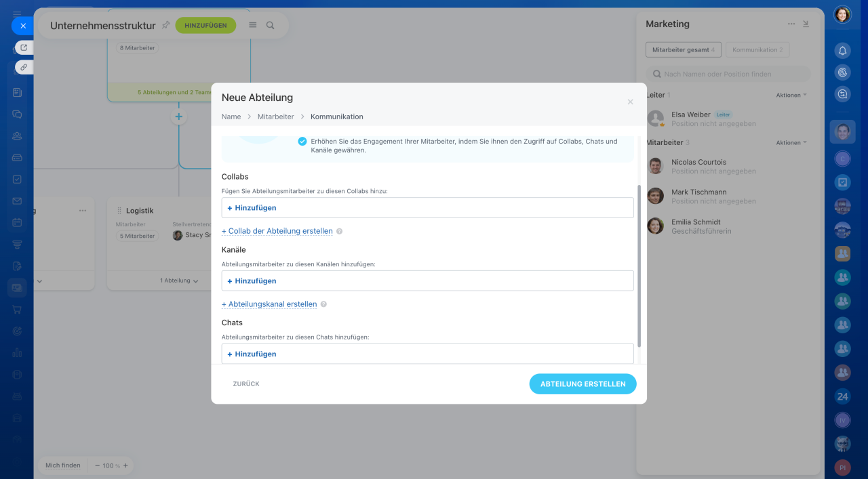Open the Webmail envelope icon in left sidebar

tap(17, 201)
